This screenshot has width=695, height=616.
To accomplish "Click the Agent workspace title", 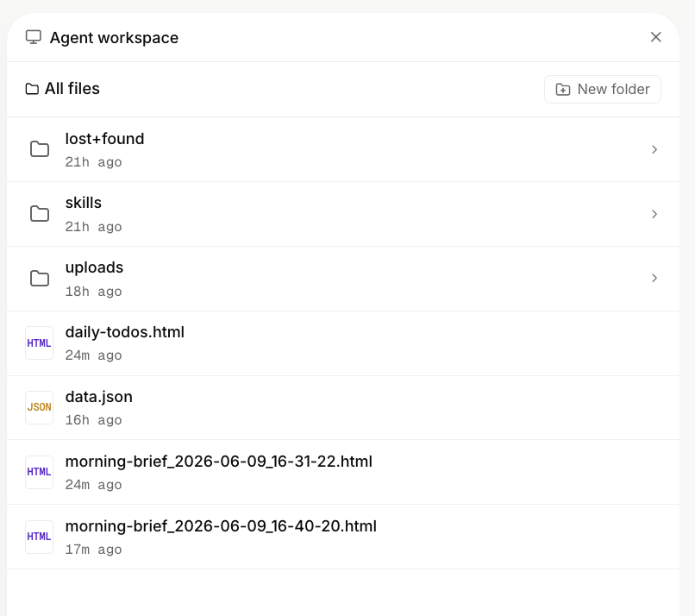I will (114, 38).
